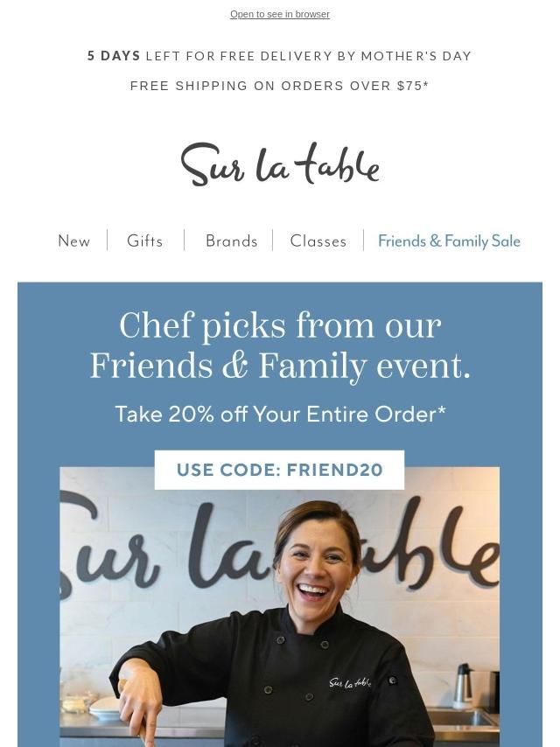Go to the Brands navigation link

coord(232,241)
